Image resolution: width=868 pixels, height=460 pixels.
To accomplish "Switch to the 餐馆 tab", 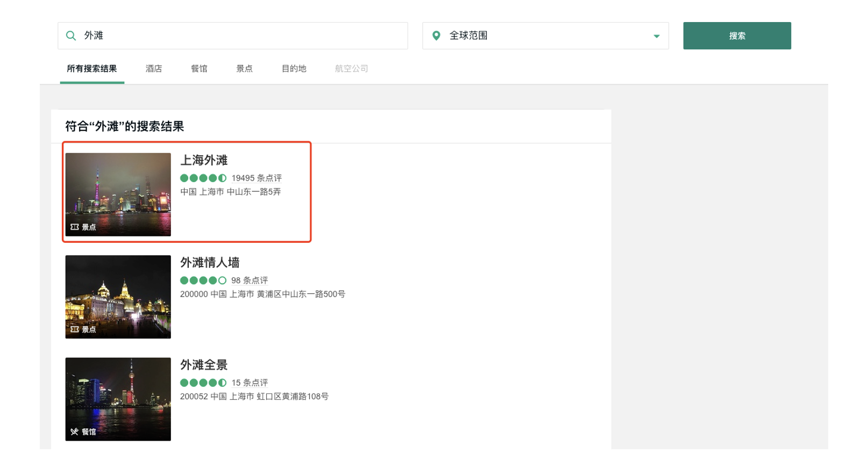I will (x=199, y=68).
